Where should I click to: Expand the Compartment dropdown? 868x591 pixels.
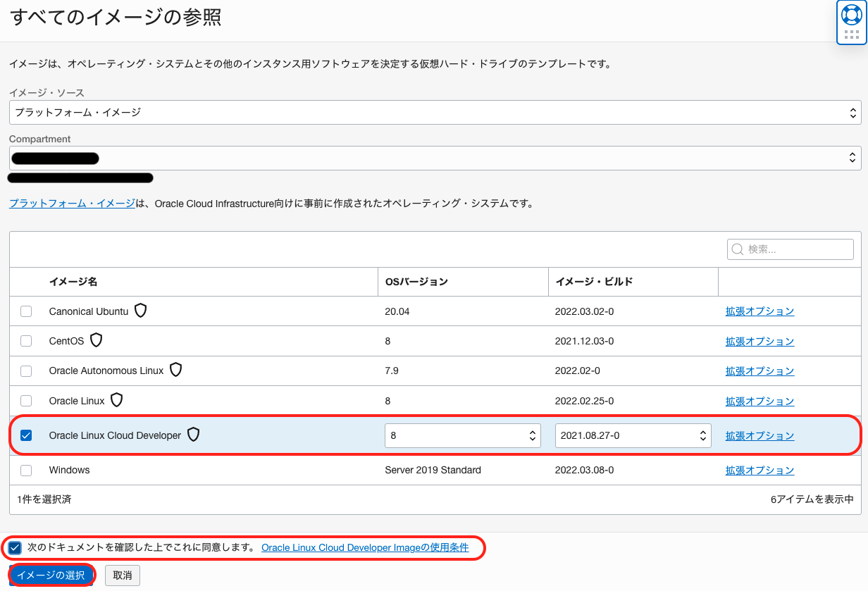click(x=435, y=158)
